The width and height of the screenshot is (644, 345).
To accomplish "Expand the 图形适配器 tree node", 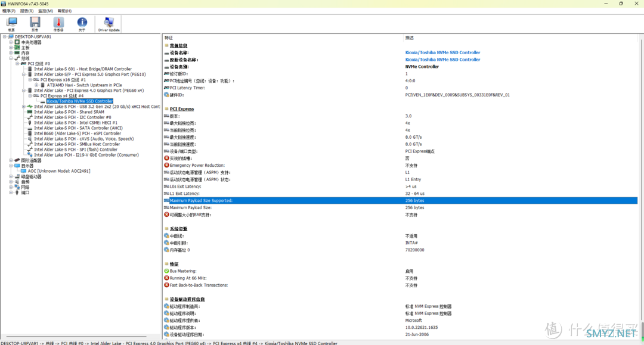I will [11, 160].
